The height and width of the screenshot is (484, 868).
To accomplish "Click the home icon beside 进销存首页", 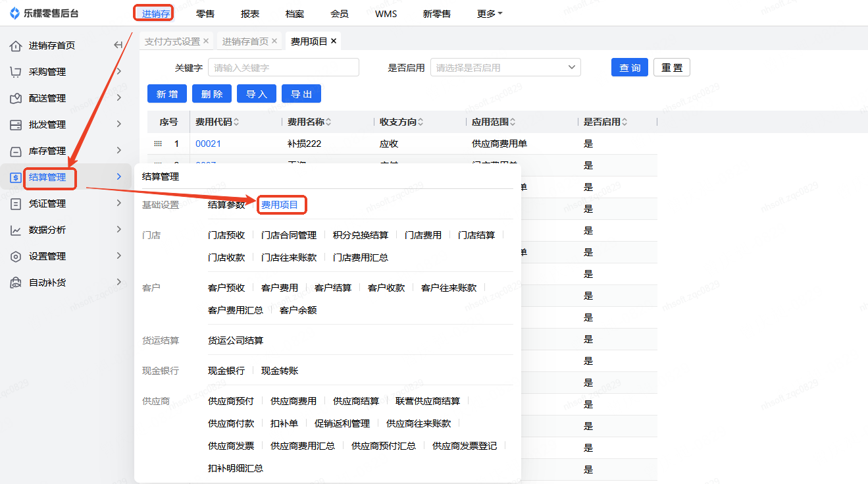I will pos(16,45).
